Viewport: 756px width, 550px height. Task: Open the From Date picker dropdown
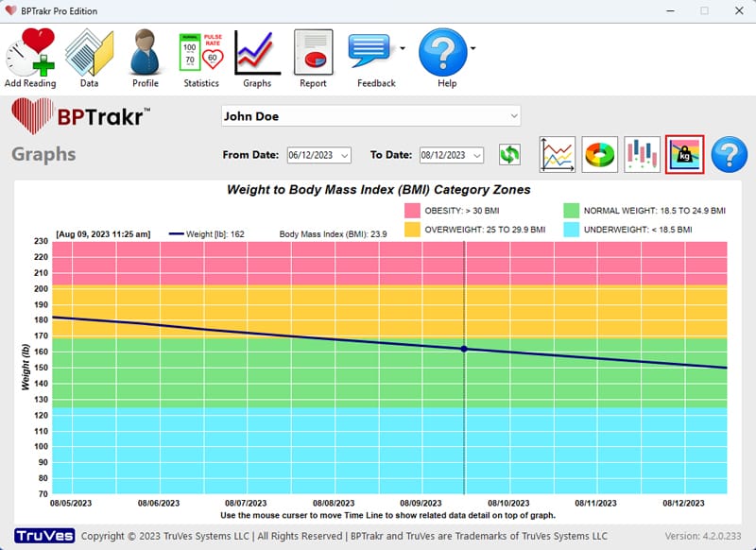344,156
